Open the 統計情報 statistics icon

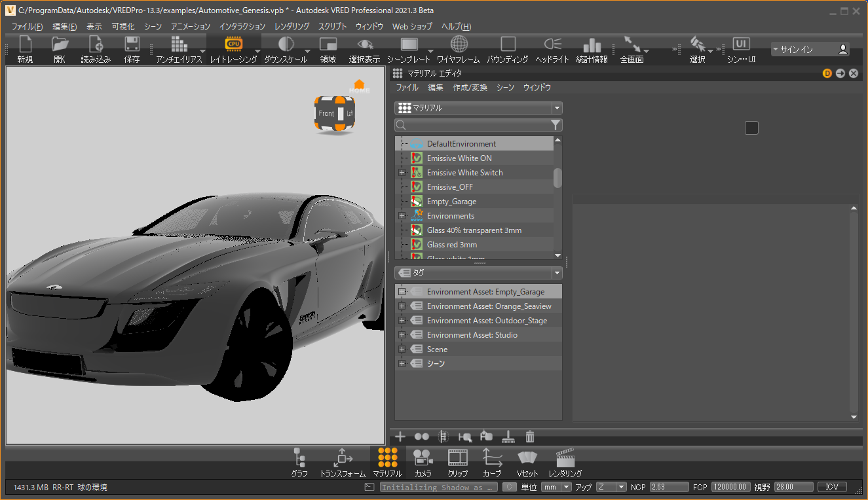(592, 45)
